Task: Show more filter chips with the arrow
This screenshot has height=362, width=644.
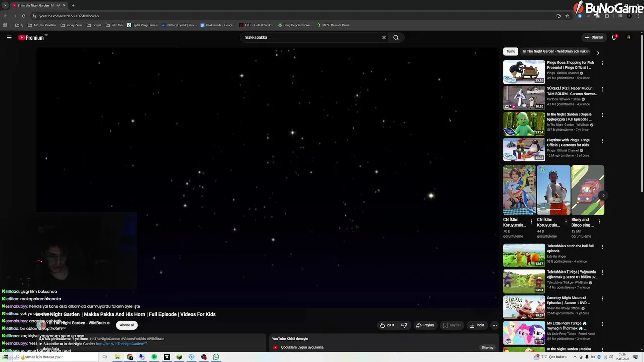Action: (598, 52)
